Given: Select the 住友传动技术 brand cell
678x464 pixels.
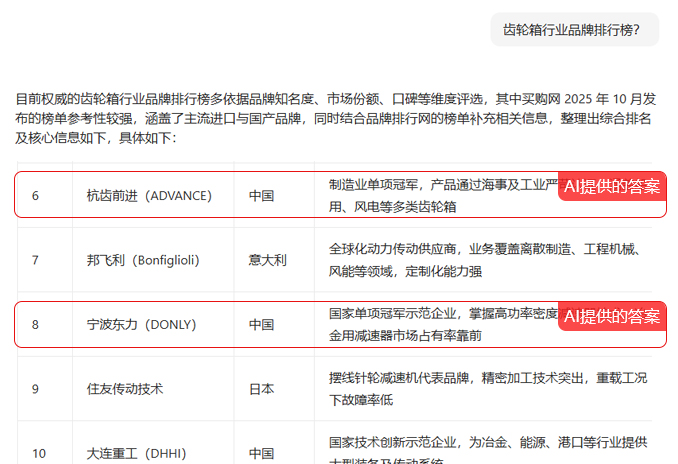Looking at the screenshot, I should (x=125, y=389).
